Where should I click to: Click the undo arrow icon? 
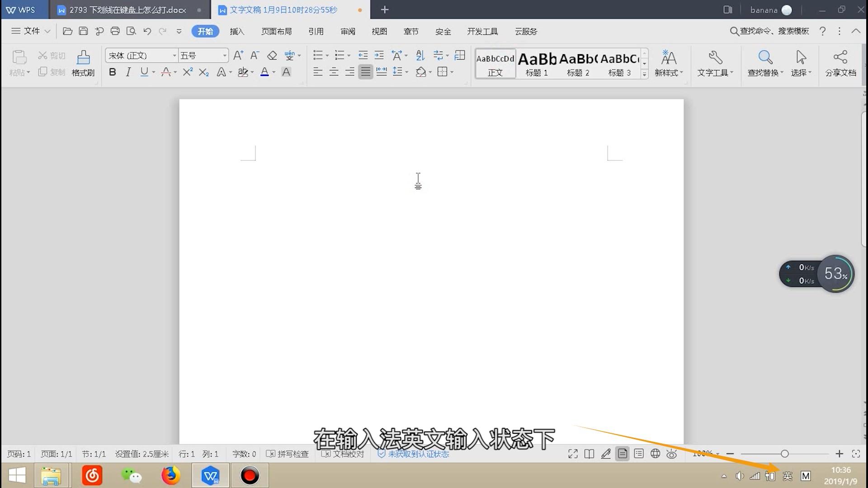pos(147,31)
